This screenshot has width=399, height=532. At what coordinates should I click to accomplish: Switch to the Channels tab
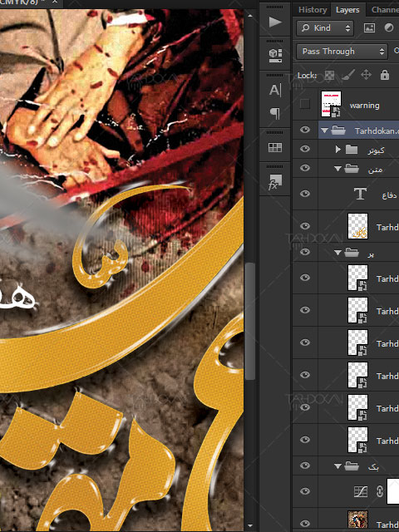385,10
